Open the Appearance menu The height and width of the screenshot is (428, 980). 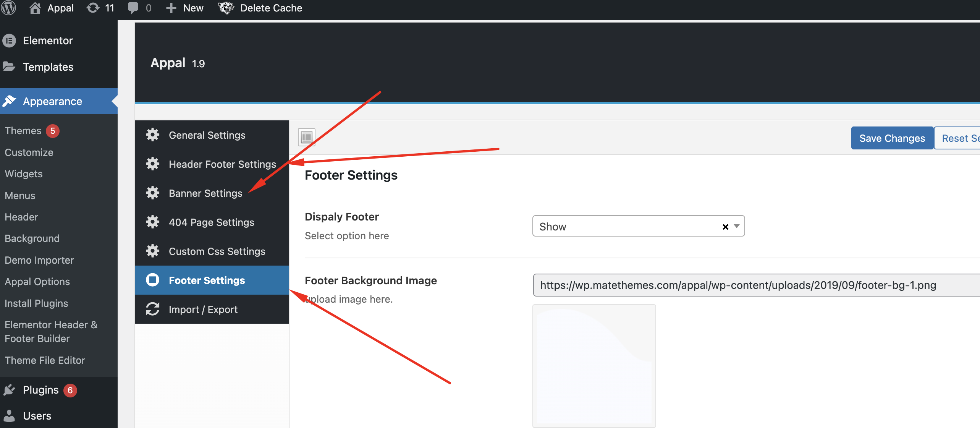tap(59, 101)
